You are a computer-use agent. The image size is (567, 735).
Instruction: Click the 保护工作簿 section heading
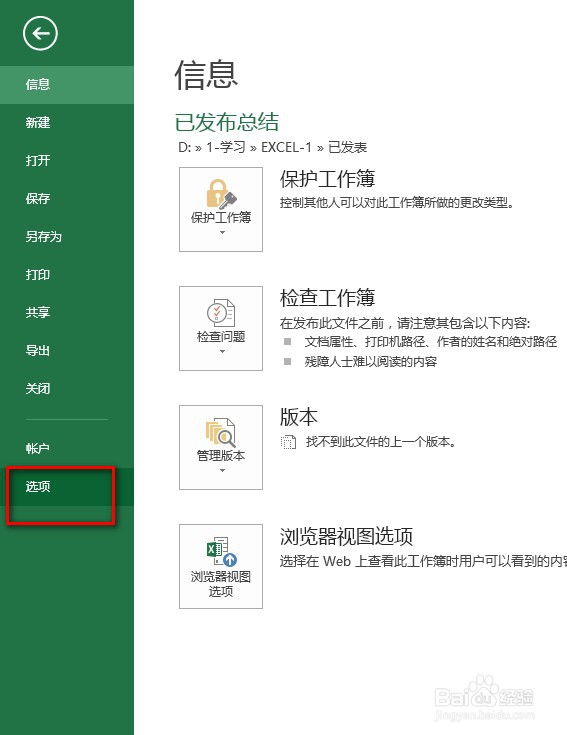(x=327, y=179)
